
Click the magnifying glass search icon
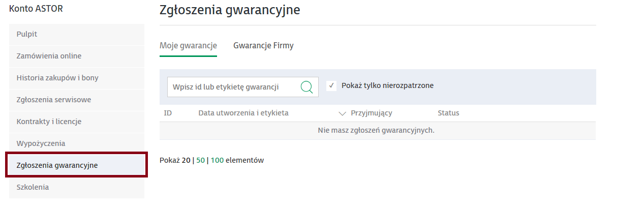coord(306,87)
